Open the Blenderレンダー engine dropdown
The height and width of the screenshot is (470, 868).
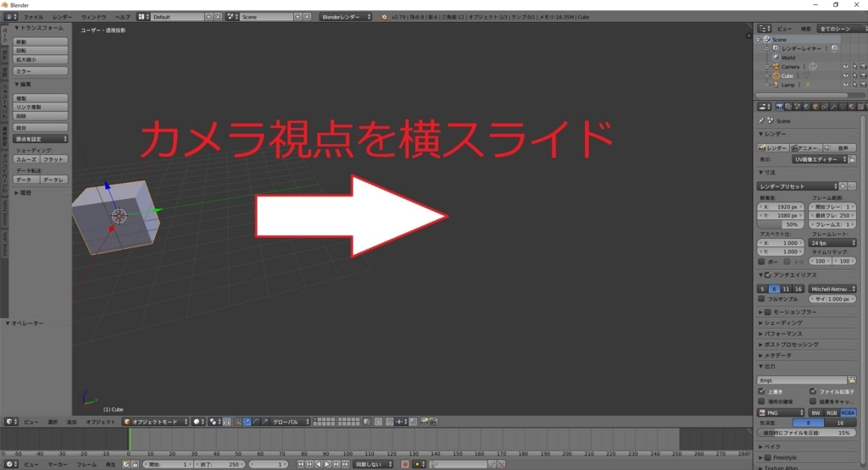pyautogui.click(x=346, y=17)
